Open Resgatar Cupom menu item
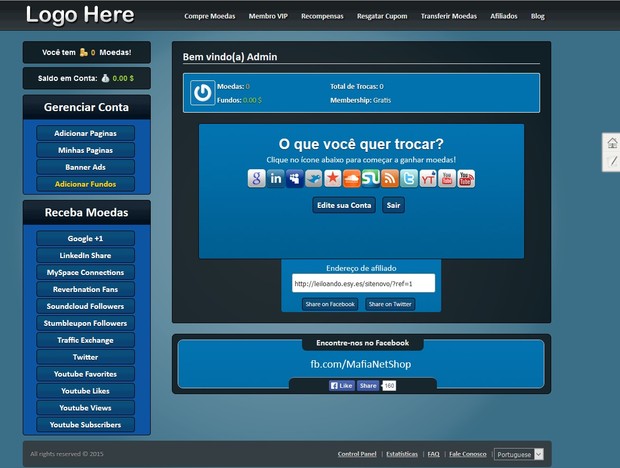Image resolution: width=620 pixels, height=468 pixels. tap(382, 16)
